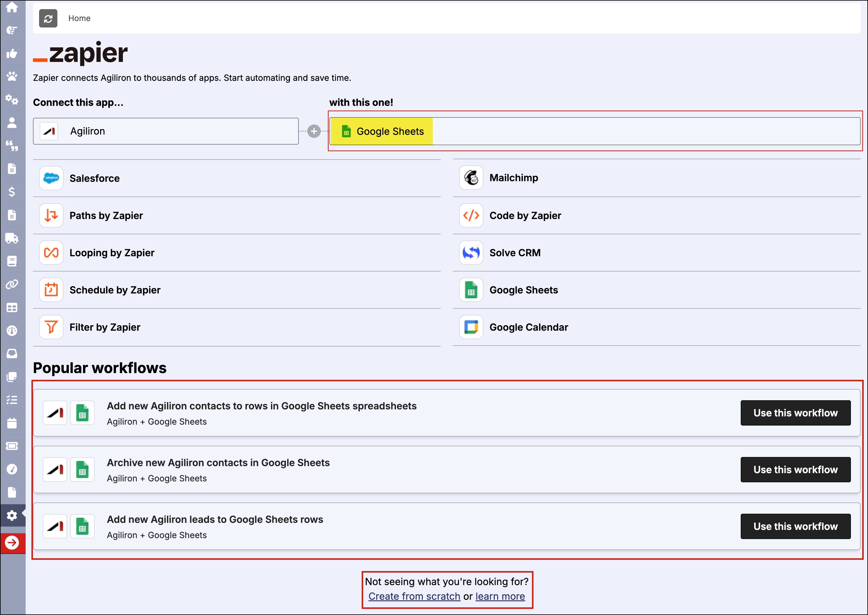Click the plus connector between apps
Viewport: 868px width, 615px height.
314,131
